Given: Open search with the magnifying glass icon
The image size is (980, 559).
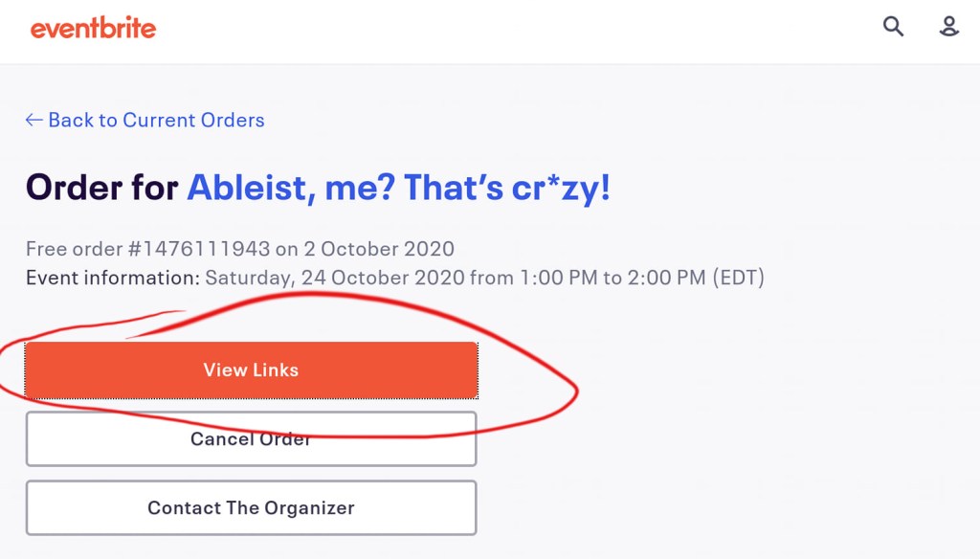Looking at the screenshot, I should point(893,27).
